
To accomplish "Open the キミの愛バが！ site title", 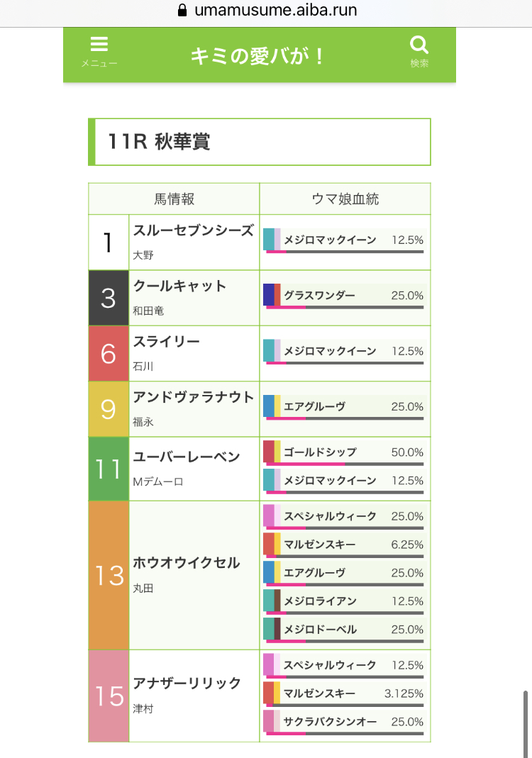I will (x=258, y=56).
